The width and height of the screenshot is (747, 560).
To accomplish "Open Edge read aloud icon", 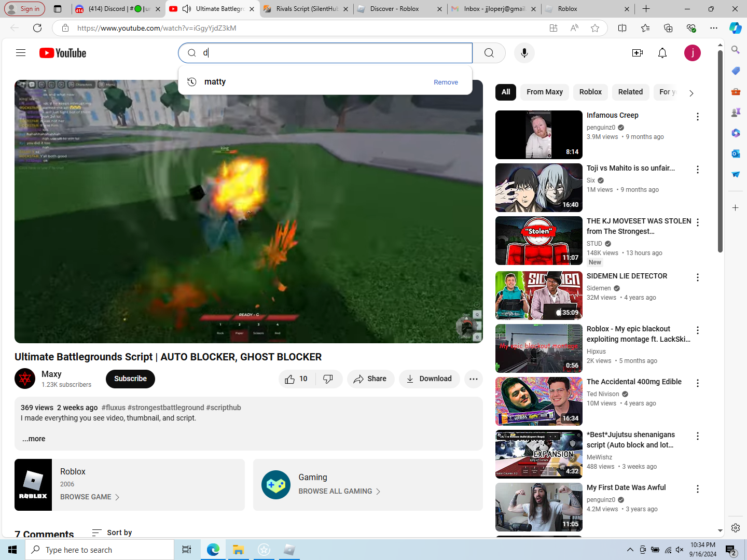I will pyautogui.click(x=574, y=28).
